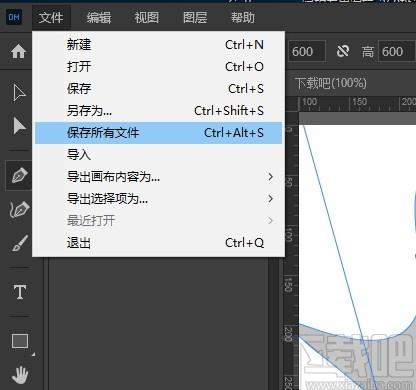This screenshot has height=390, width=416.
Task: Click the DM application logo icon
Action: 14,17
